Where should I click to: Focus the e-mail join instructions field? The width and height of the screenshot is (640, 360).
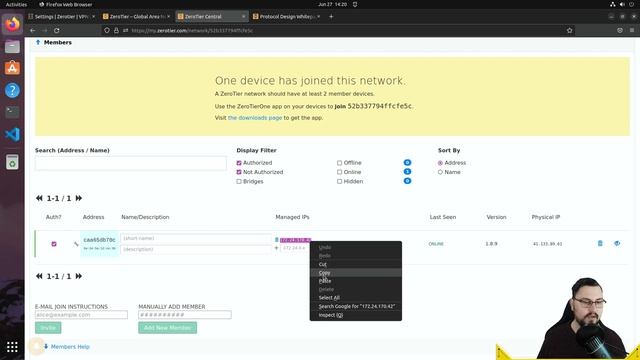(81, 315)
